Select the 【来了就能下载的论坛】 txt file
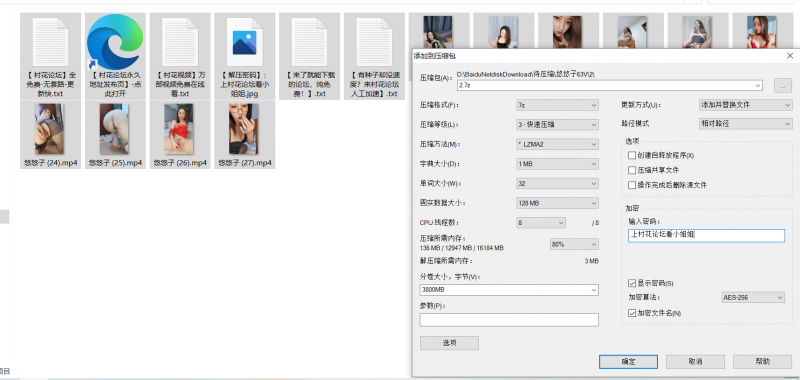Screen dimensions: 800x380 click(309, 56)
